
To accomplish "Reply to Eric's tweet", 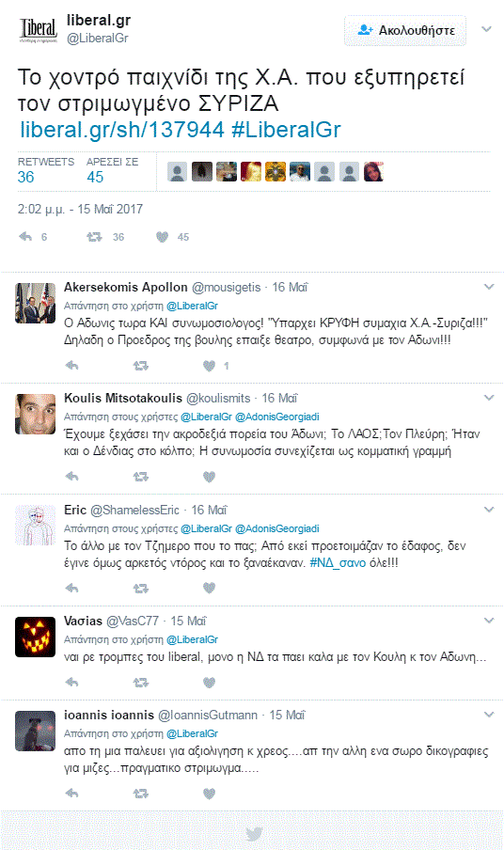I will (71, 589).
